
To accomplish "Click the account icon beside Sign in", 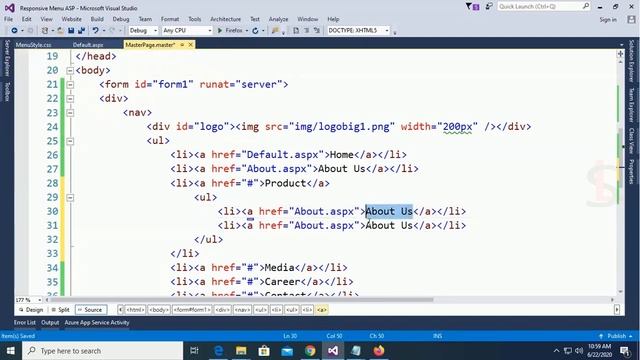I will point(631,19).
